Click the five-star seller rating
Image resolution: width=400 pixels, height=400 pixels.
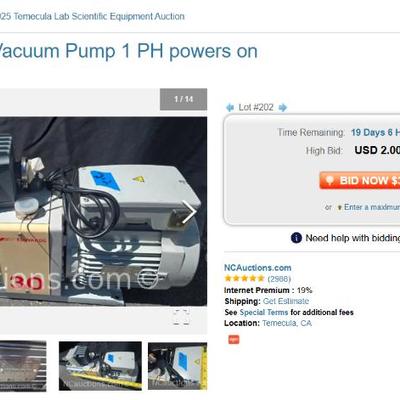tap(244, 278)
